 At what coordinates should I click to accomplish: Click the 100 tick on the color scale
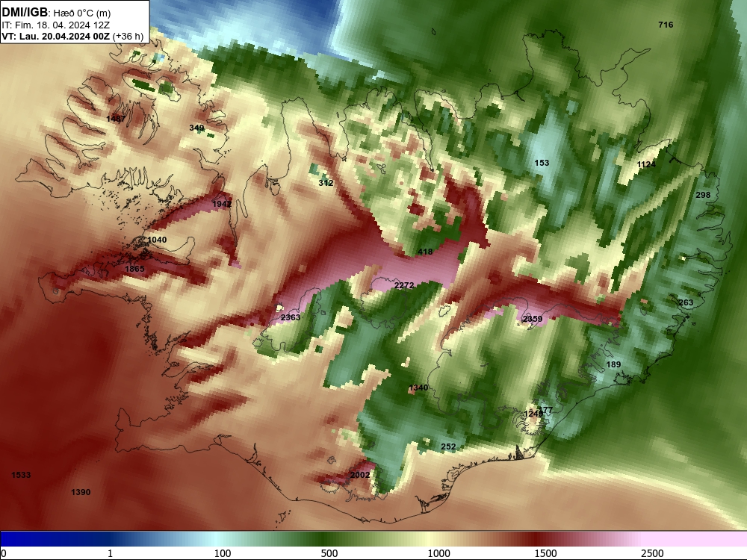223,553
